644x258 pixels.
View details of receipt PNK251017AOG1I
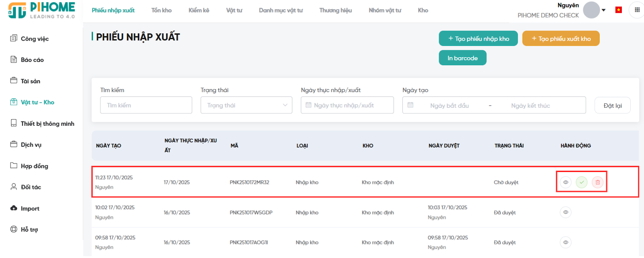[566, 242]
